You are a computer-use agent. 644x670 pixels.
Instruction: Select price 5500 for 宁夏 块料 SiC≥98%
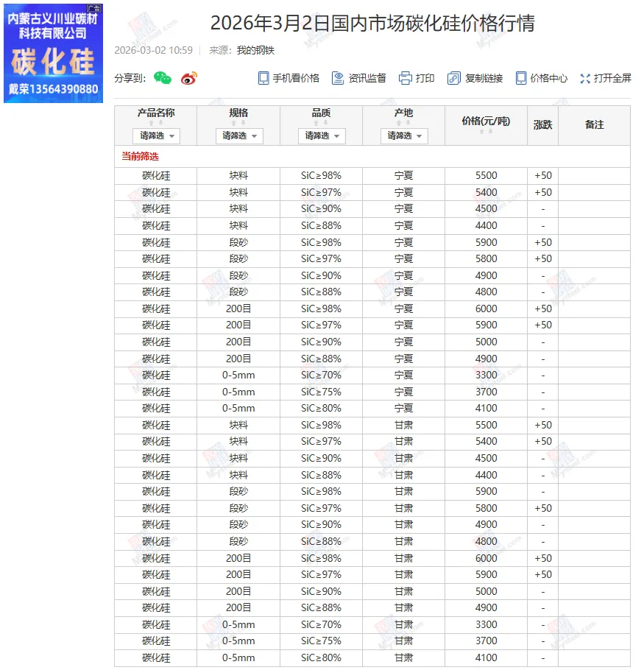point(486,176)
